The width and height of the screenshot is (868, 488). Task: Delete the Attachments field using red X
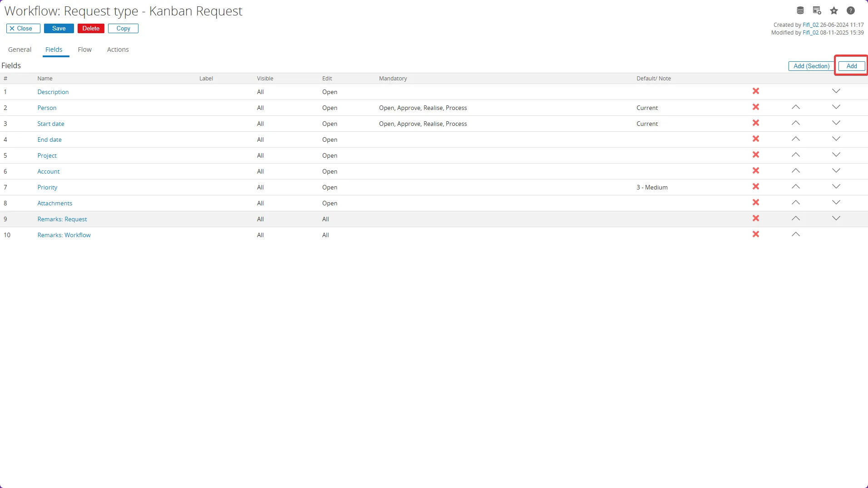pyautogui.click(x=756, y=203)
